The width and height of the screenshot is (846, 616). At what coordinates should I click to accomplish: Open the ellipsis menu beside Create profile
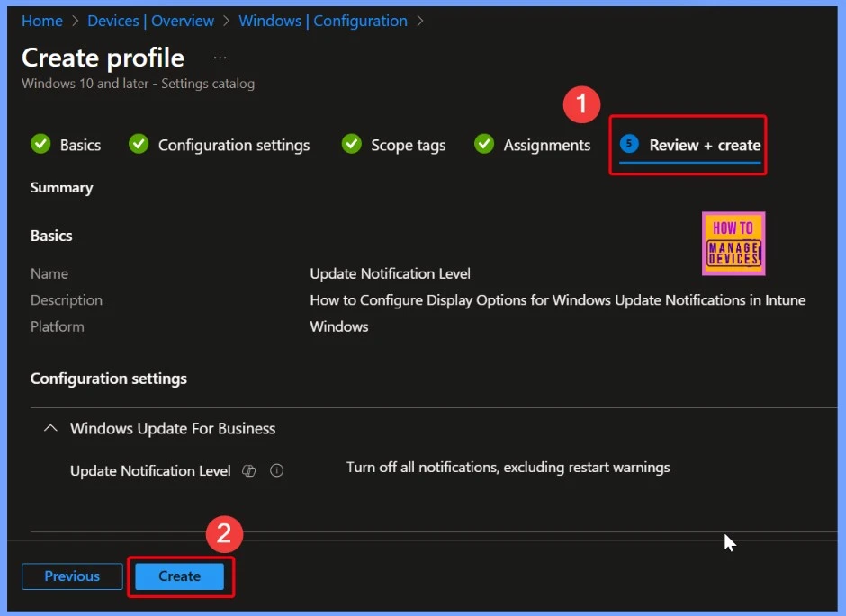click(220, 58)
